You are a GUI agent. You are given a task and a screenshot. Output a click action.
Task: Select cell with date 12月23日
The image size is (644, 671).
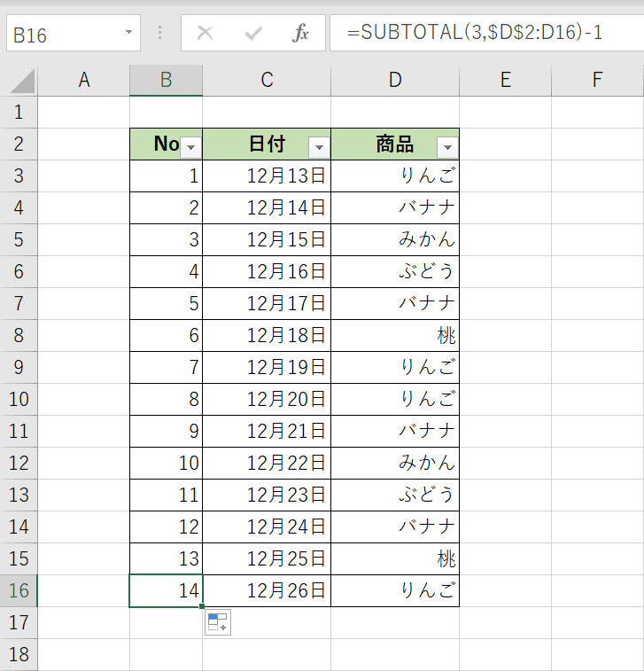(267, 495)
